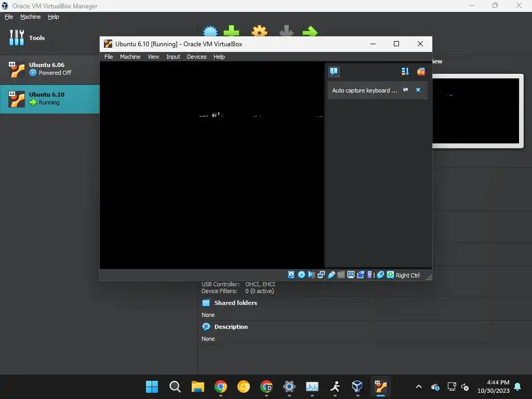Click the grey shared folders indicator in status bar

point(341,274)
